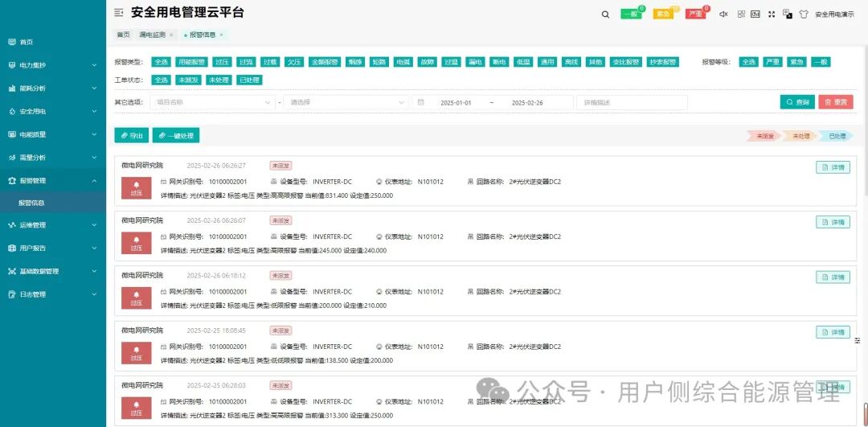Image resolution: width=868 pixels, height=427 pixels.
Task: Open 详情 for the 18:08:45 alarm
Action: [833, 332]
